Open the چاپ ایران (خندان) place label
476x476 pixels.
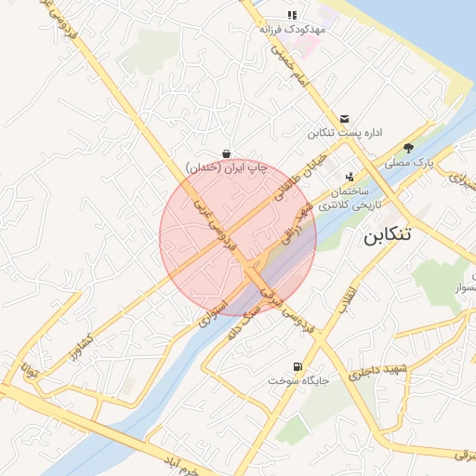[227, 168]
